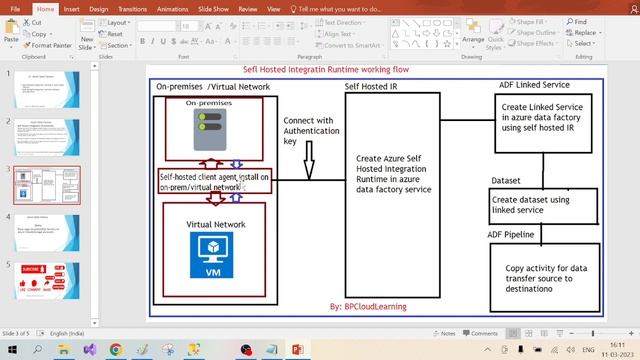
Task: Open the Select dropdown in Editing
Action: click(581, 43)
